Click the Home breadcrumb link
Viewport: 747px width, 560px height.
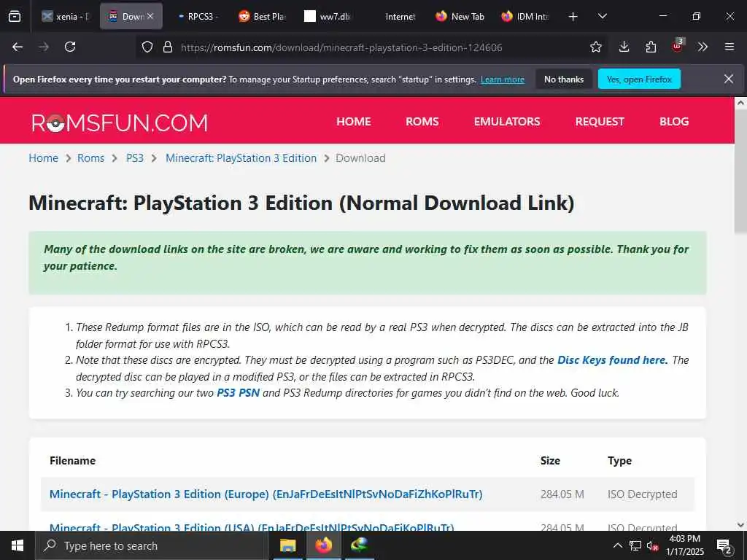pyautogui.click(x=43, y=158)
